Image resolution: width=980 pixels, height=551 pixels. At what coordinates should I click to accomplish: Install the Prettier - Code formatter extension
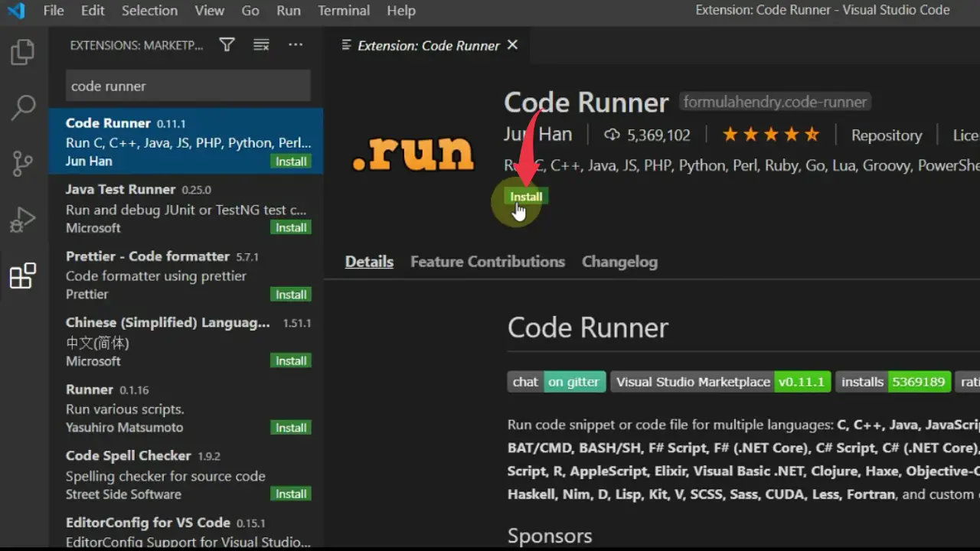(291, 295)
